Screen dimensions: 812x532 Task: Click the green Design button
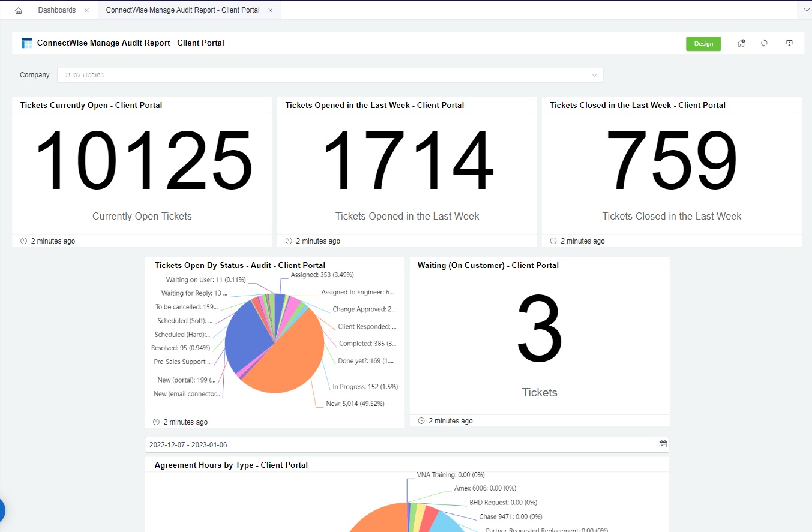[703, 44]
